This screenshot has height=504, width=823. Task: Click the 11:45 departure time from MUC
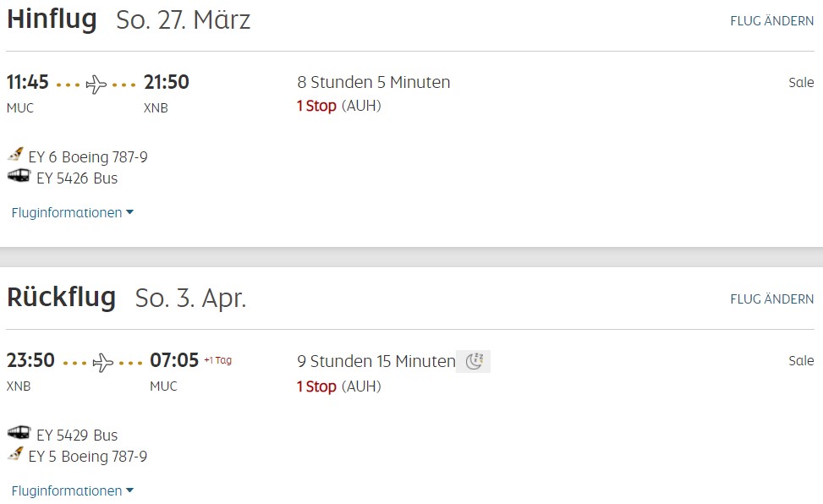click(x=28, y=83)
